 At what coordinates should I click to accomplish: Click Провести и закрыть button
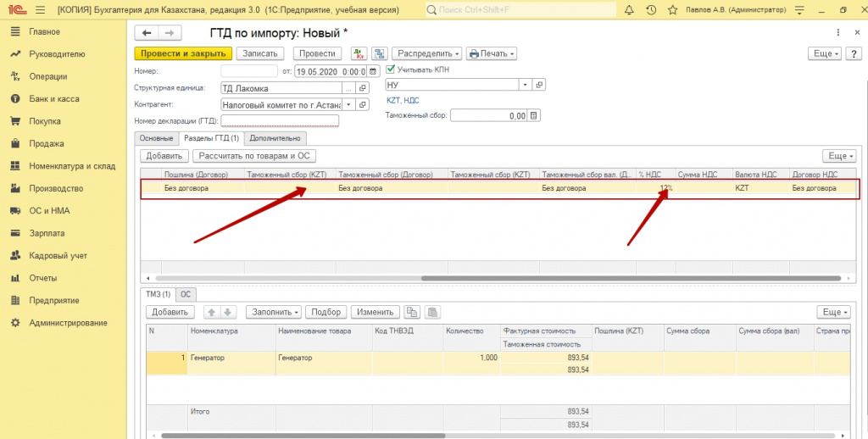tap(183, 53)
